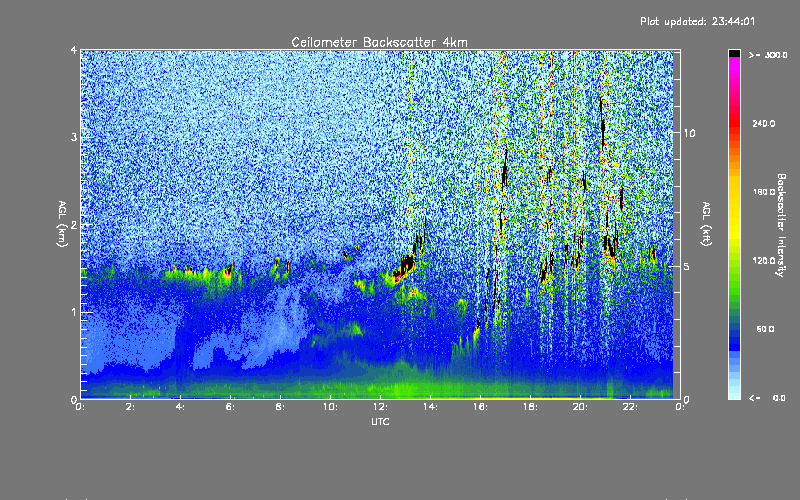Select the '60.0' colorbar value
The image size is (800, 500).
pyautogui.click(x=765, y=329)
